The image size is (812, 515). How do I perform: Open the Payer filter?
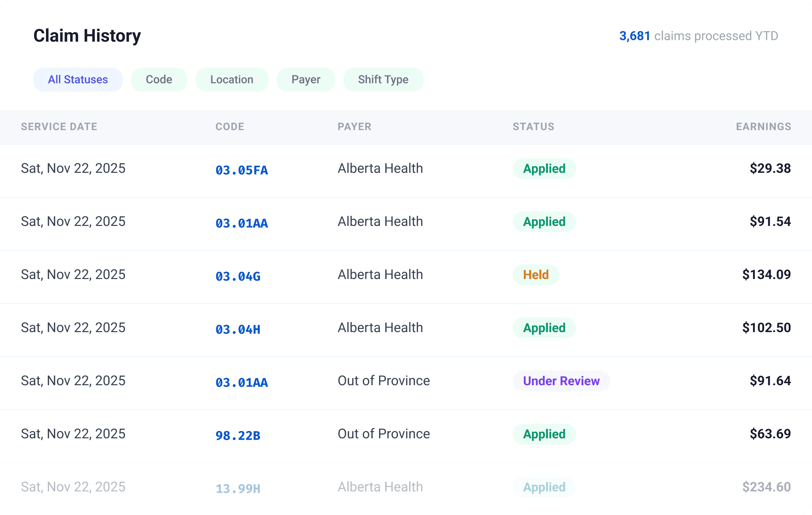coord(306,79)
